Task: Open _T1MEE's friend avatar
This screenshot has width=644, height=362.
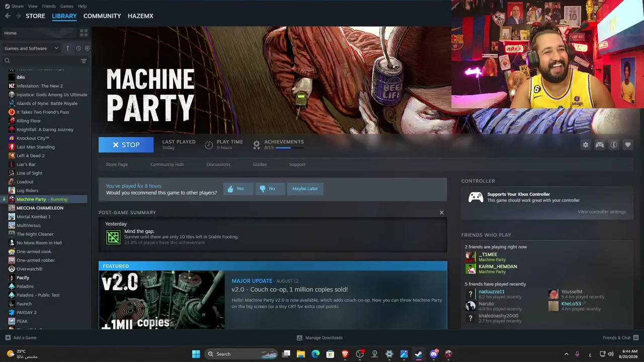Action: pyautogui.click(x=470, y=257)
